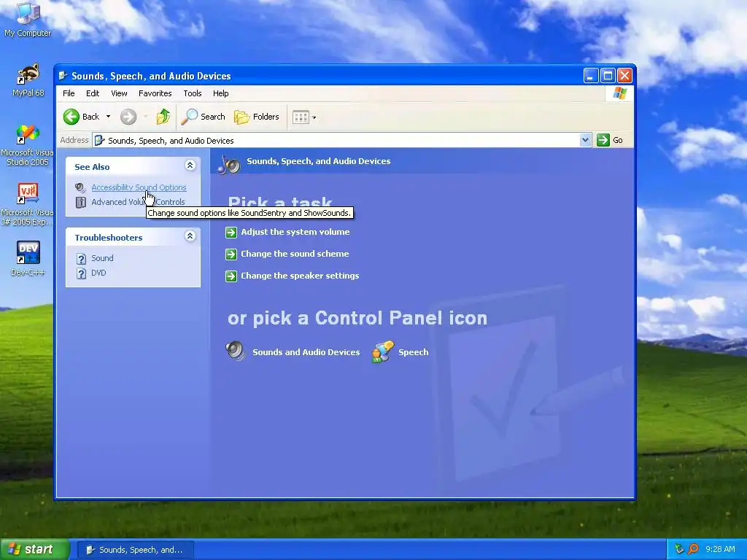Screen dimensions: 747x560
Task: Expand the Address bar dropdown
Action: tap(586, 140)
